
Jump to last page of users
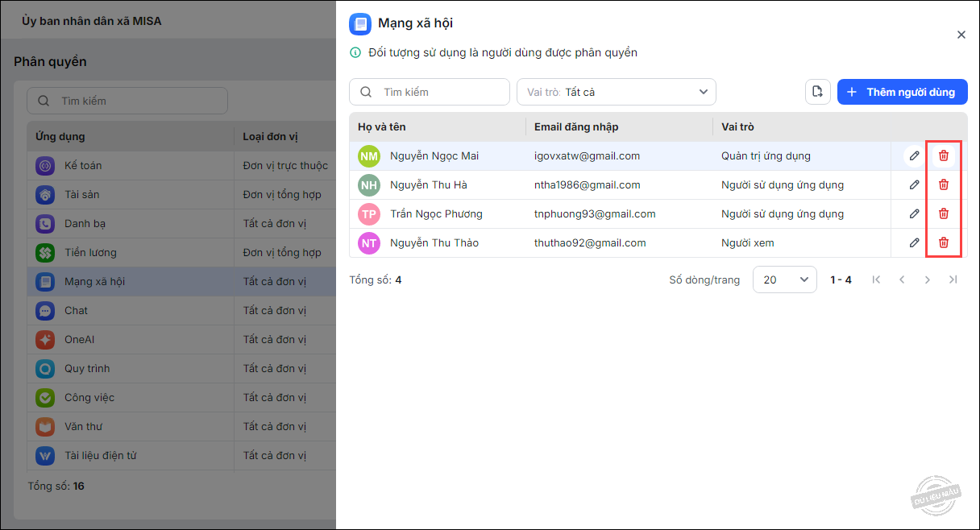tap(953, 279)
